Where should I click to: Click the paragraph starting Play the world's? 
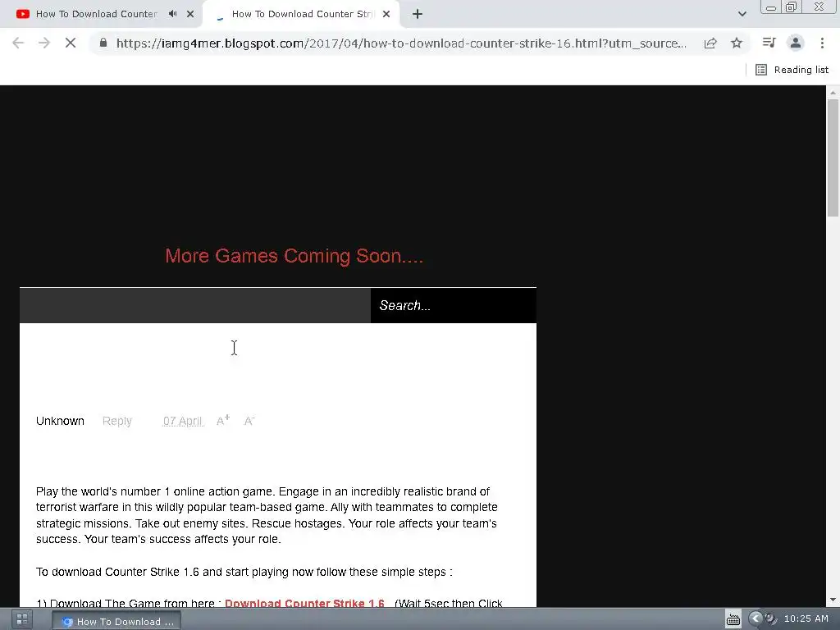pos(267,515)
